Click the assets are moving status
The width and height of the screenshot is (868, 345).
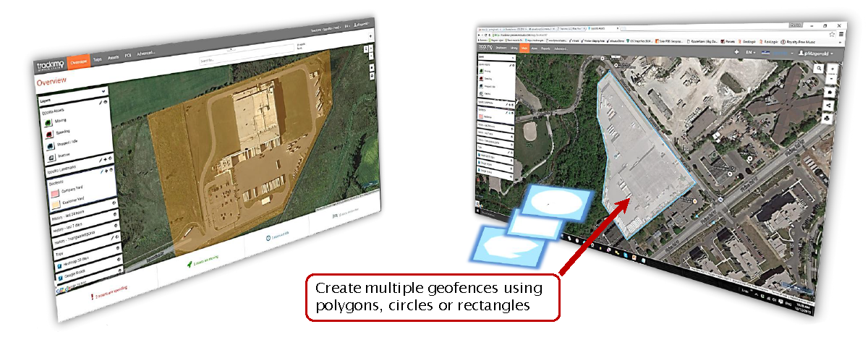pyautogui.click(x=203, y=261)
